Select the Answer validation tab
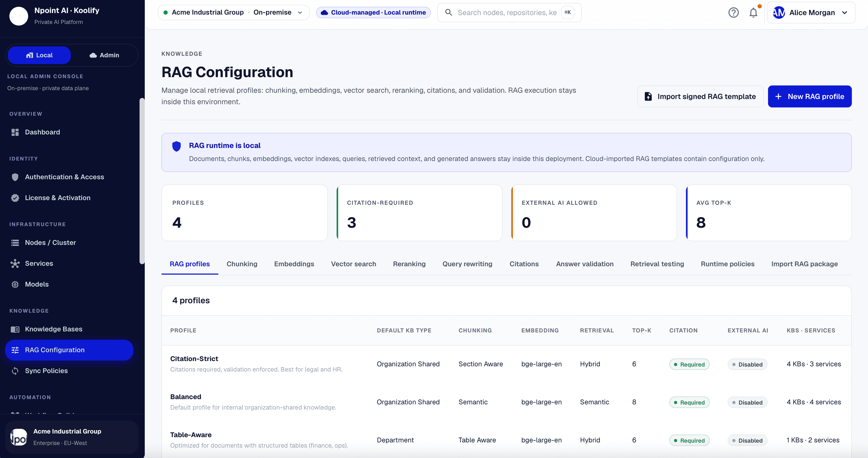868x458 pixels. (x=585, y=264)
